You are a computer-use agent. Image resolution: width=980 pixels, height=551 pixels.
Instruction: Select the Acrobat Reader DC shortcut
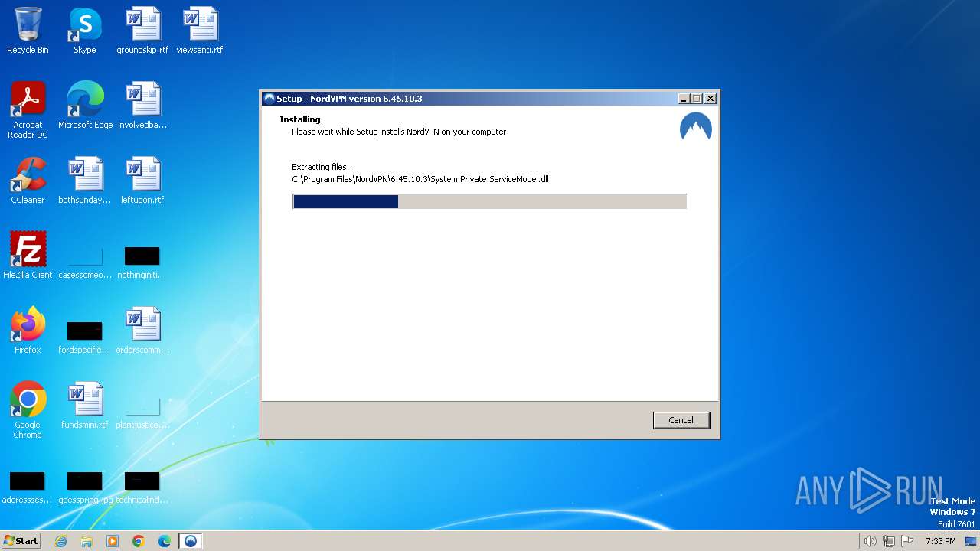pos(28,111)
